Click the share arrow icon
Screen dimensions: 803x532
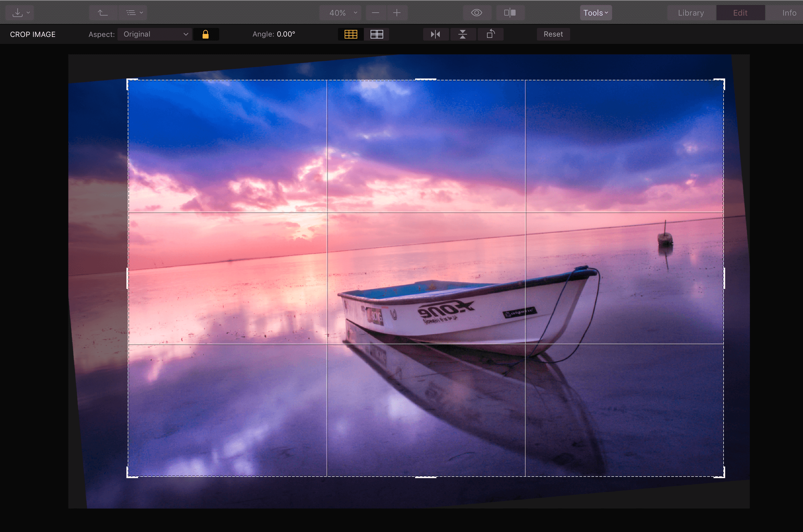coord(103,13)
